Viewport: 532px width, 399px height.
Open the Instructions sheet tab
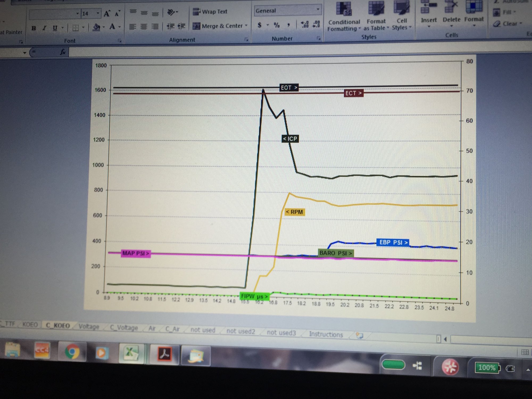pyautogui.click(x=326, y=334)
